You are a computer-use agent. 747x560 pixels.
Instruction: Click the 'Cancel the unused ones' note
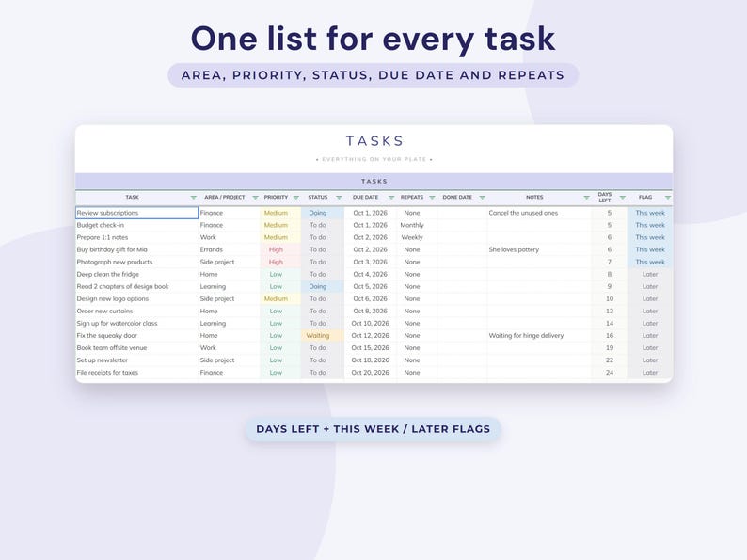[539, 213]
